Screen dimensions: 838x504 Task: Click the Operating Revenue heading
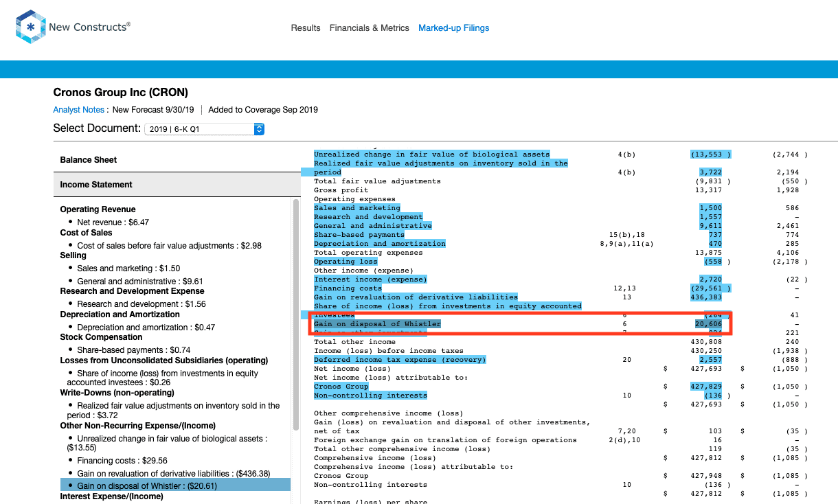98,209
